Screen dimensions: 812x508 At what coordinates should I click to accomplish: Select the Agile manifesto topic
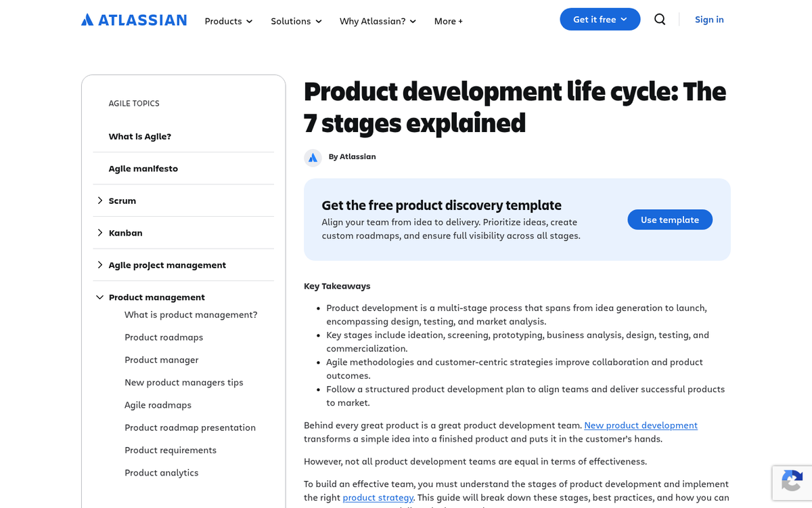pyautogui.click(x=143, y=168)
